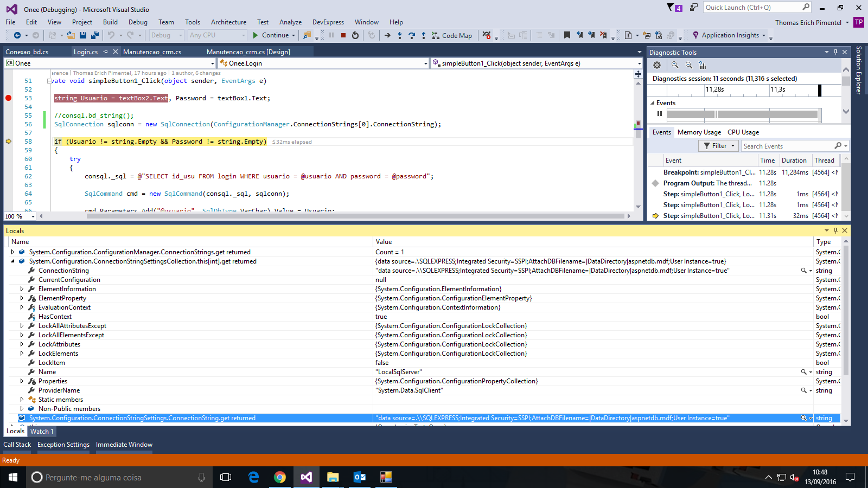This screenshot has width=868, height=488.
Task: Step Out with the up-arrow dot icon
Action: (x=424, y=35)
